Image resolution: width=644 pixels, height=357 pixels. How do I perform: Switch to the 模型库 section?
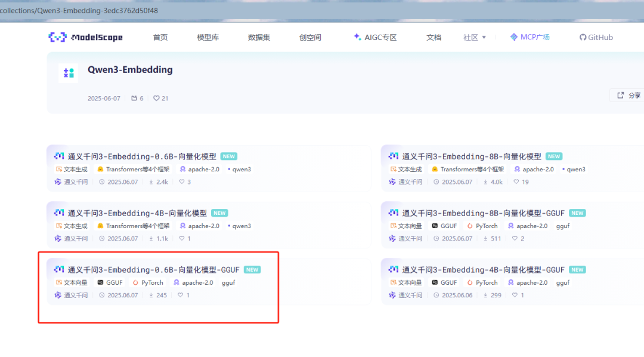208,36
